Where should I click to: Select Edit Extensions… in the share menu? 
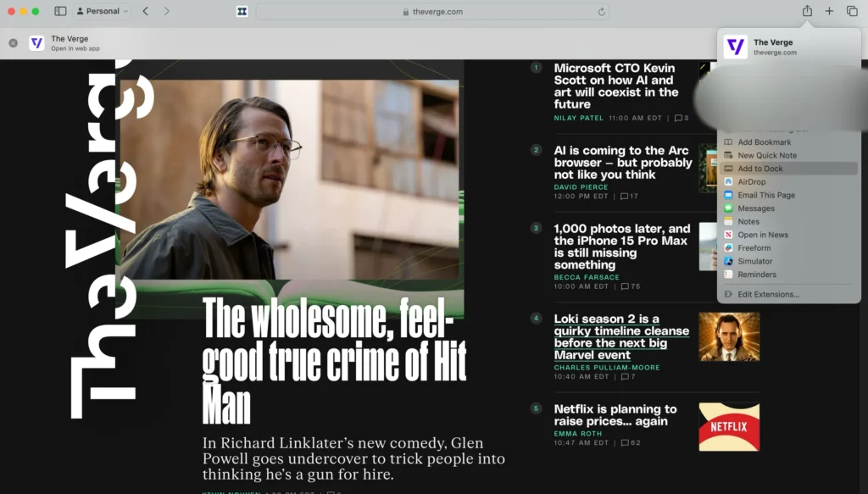pyautogui.click(x=768, y=294)
